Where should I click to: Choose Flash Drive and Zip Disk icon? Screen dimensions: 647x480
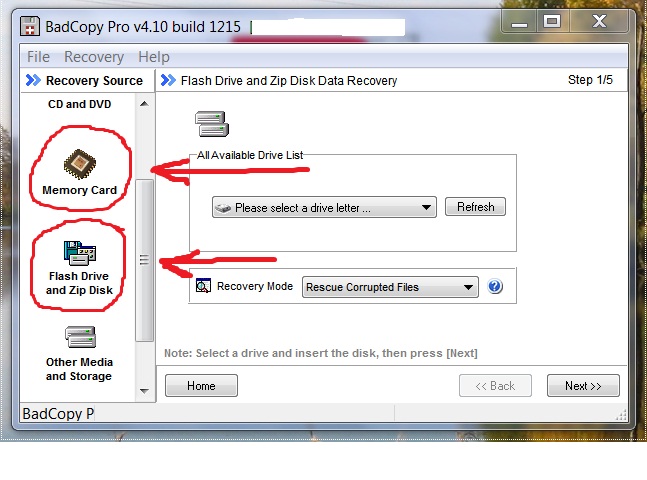point(80,253)
